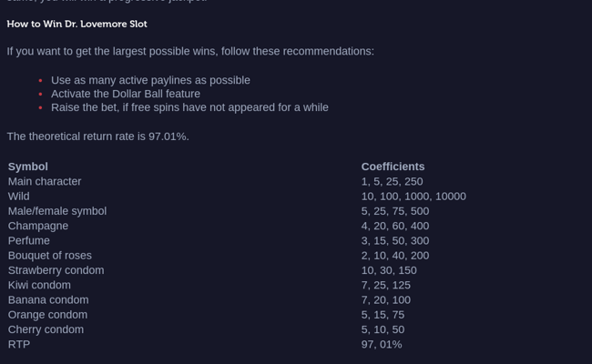The width and height of the screenshot is (592, 364).
Task: Select the "Bouquet of roses" row label
Action: point(50,256)
